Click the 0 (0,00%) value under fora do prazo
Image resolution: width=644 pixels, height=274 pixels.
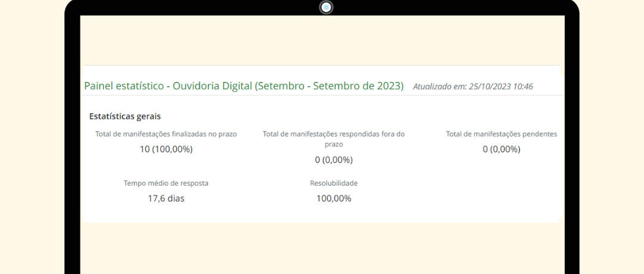pyautogui.click(x=333, y=160)
